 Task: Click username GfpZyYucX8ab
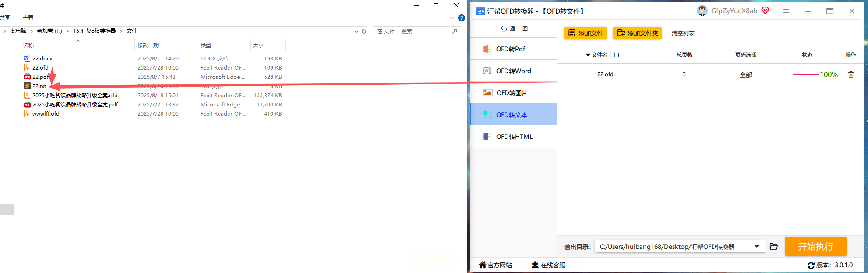pos(734,11)
